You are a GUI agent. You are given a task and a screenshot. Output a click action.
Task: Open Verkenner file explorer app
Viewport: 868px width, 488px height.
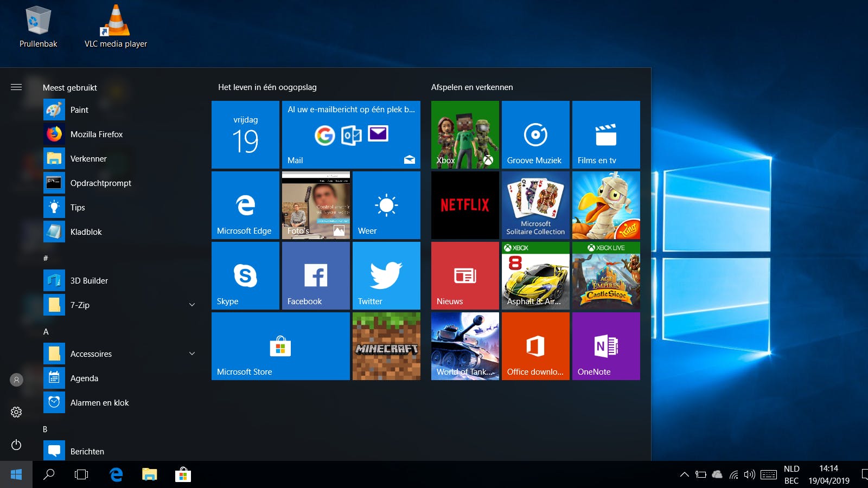coord(119,158)
